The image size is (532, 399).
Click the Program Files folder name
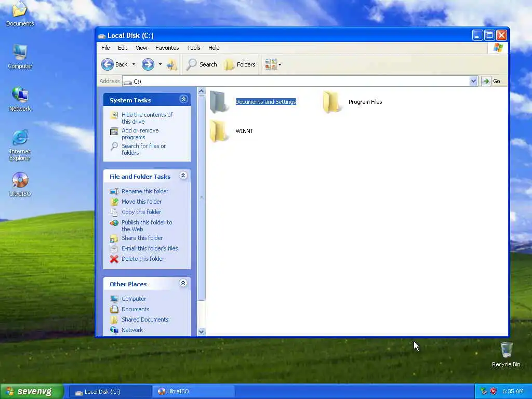365,102
